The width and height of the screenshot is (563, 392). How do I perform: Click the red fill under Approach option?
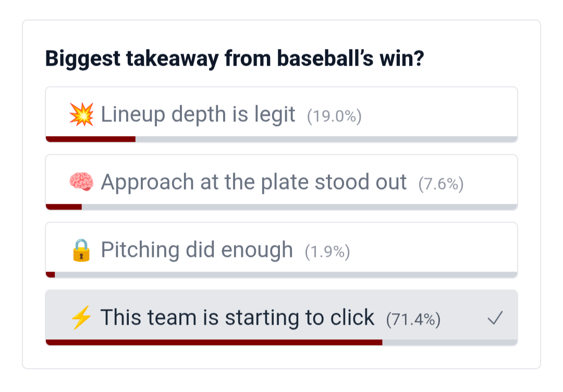tap(64, 207)
